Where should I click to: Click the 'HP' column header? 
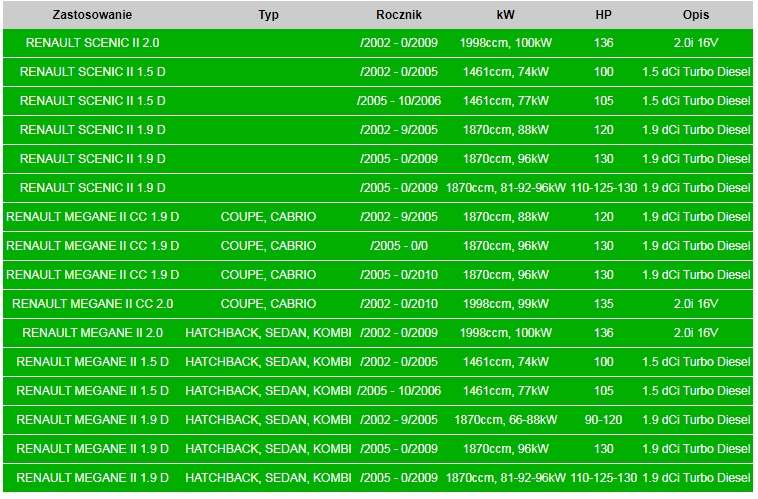tap(603, 15)
